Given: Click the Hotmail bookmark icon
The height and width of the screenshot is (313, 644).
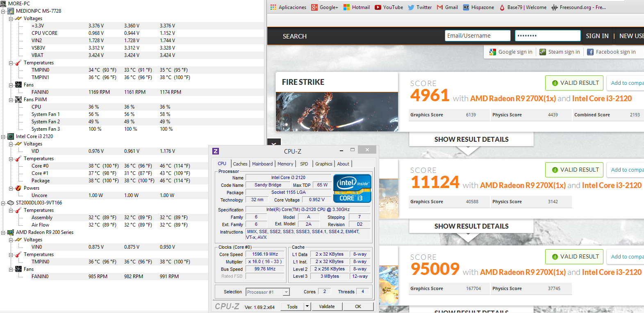Looking at the screenshot, I should pos(346,7).
